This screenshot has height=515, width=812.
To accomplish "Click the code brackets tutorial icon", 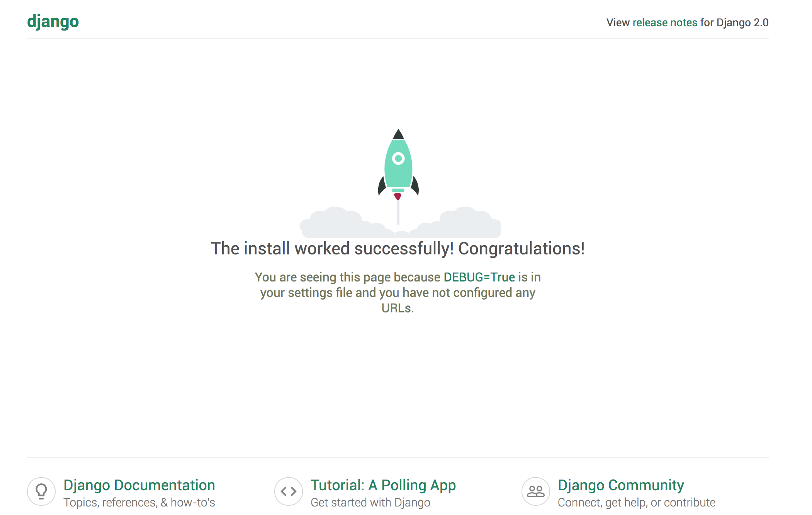I will (289, 491).
